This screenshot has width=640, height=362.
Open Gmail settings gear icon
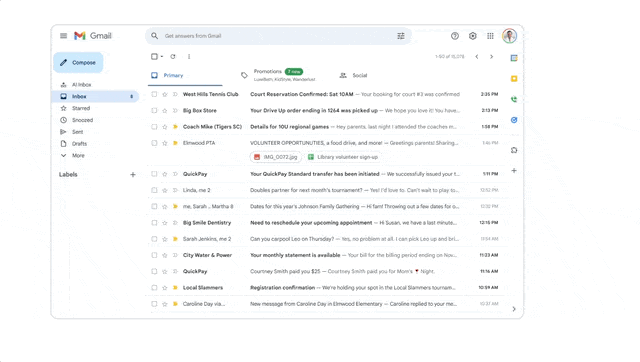tap(473, 36)
